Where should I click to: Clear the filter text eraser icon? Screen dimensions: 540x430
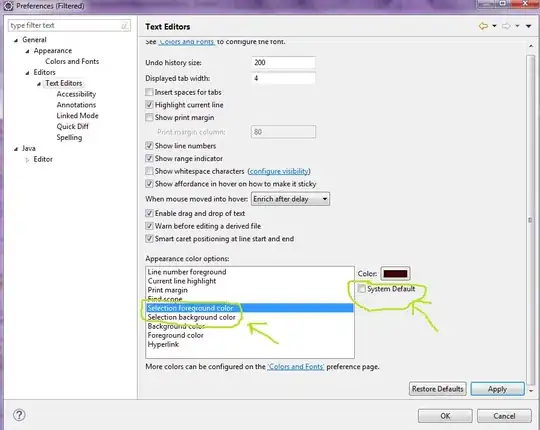click(x=124, y=25)
